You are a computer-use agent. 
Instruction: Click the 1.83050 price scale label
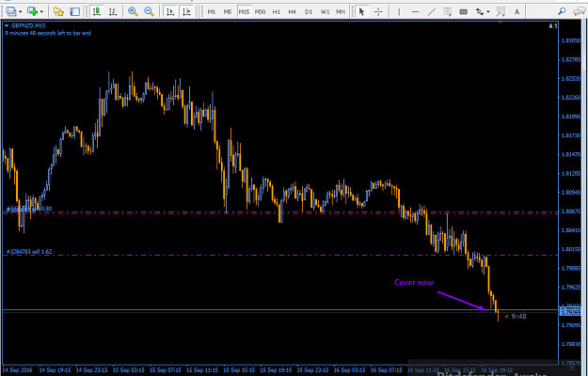[571, 40]
